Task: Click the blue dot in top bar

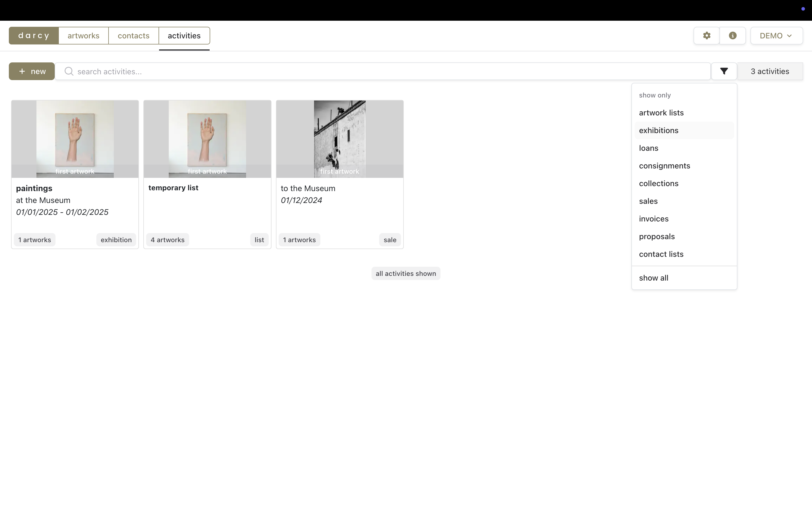Action: 803,9
